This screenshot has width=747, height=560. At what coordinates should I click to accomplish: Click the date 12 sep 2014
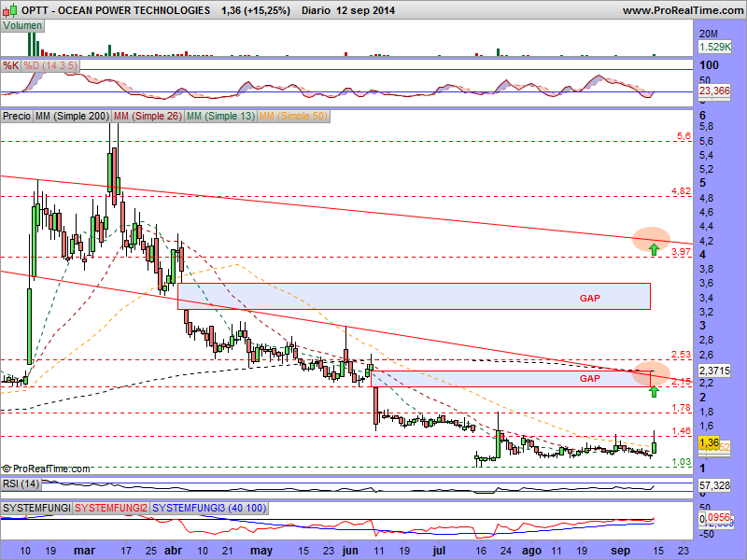(x=365, y=10)
